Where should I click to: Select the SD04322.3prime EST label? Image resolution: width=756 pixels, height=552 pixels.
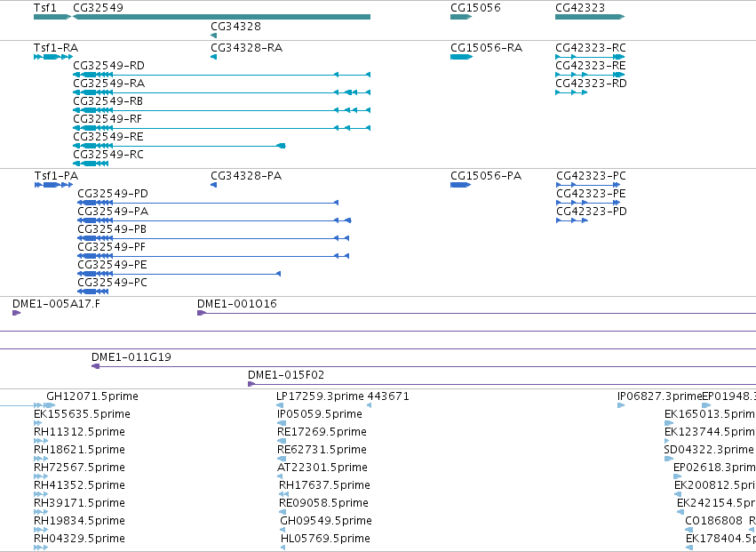coord(709,450)
